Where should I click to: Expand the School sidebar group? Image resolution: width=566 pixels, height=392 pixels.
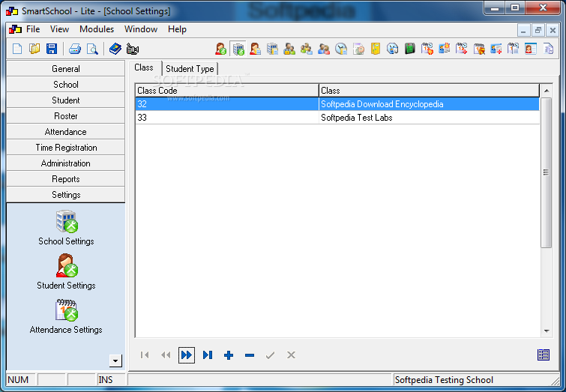[x=66, y=85]
